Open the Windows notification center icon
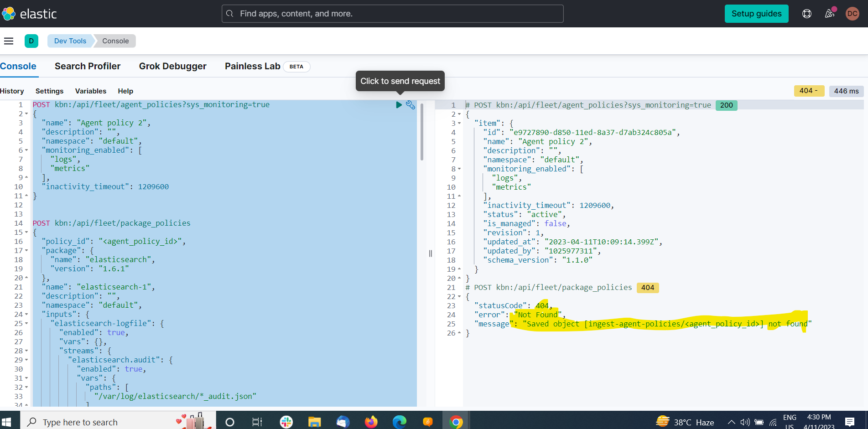This screenshot has width=868, height=429. pyautogui.click(x=850, y=422)
